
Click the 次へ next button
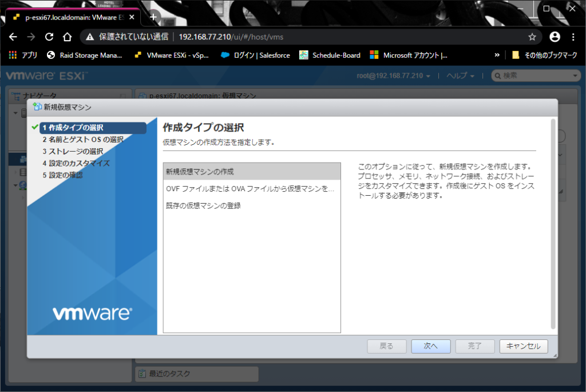click(430, 346)
